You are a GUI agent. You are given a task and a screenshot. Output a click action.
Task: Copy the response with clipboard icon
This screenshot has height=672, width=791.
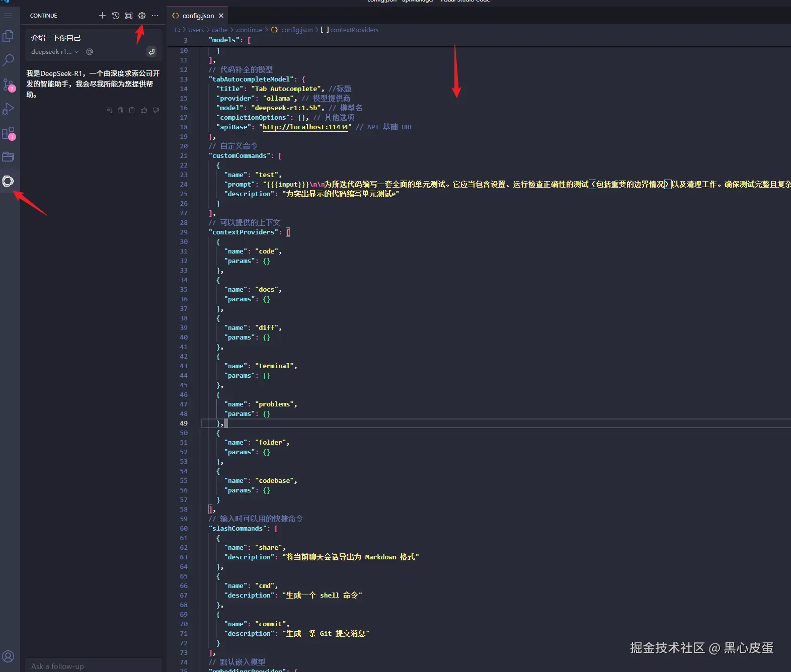132,110
